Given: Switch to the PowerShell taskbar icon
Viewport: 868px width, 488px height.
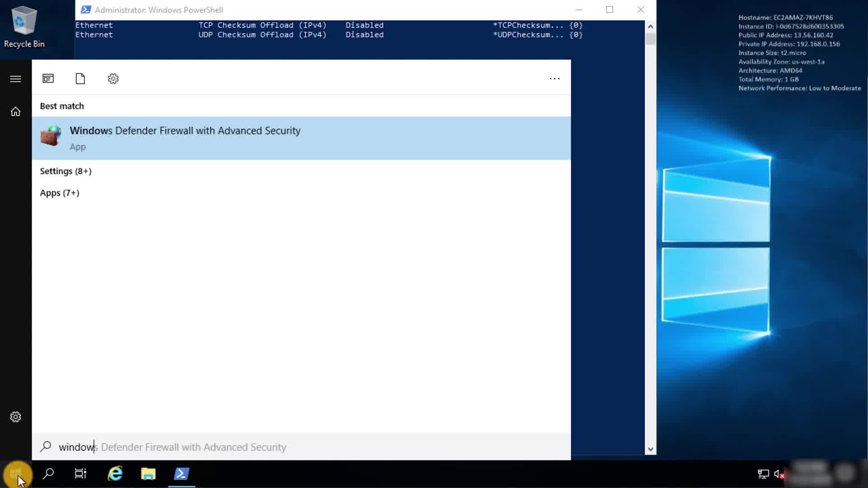Looking at the screenshot, I should tap(181, 474).
